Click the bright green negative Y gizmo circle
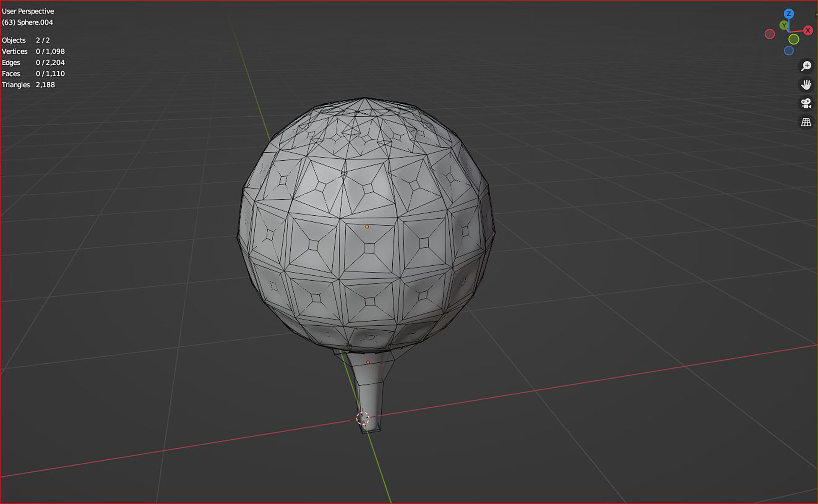Viewport: 818px width, 504px height. tap(794, 39)
